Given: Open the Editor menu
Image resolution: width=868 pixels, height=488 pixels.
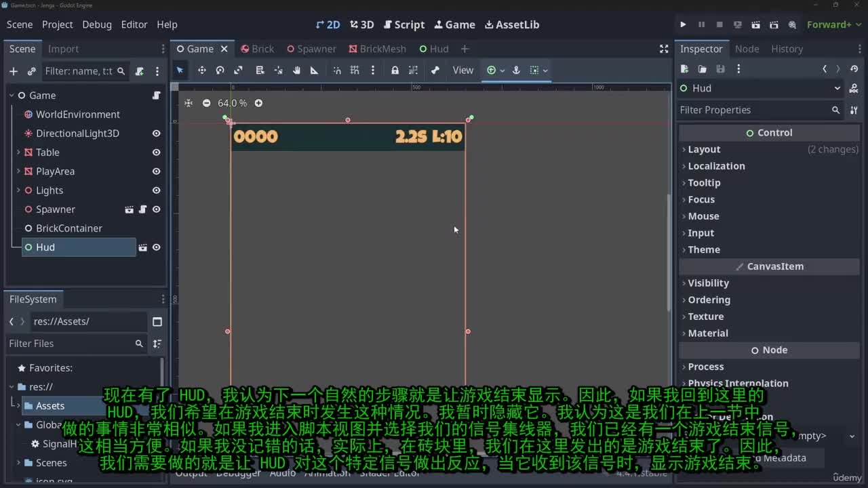Looking at the screenshot, I should coord(134,24).
